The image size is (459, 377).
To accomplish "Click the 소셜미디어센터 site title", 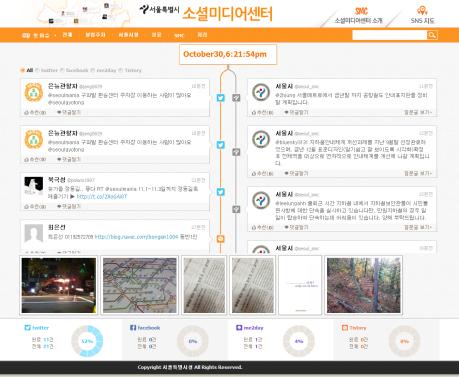I will tap(228, 14).
